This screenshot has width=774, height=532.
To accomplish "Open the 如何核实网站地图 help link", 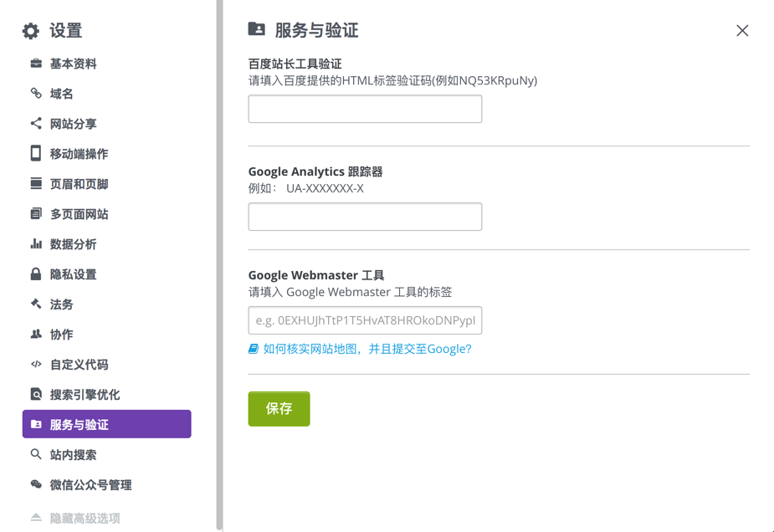I will 366,349.
